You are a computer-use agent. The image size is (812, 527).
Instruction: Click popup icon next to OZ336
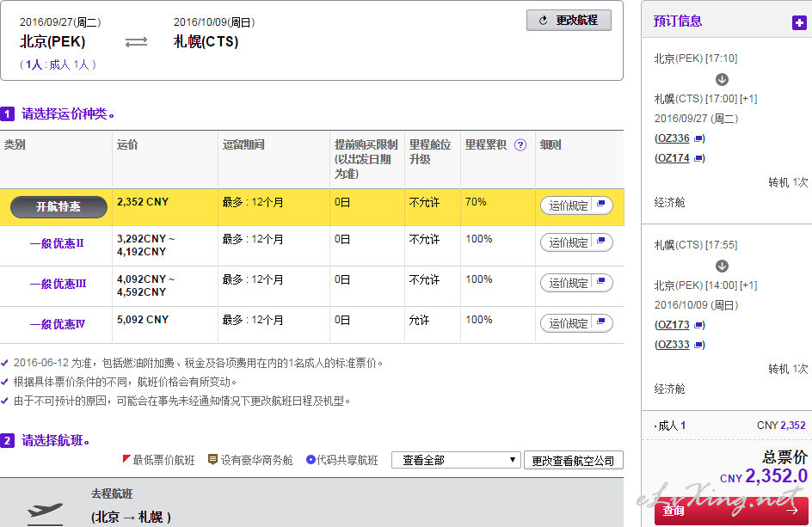pos(698,138)
